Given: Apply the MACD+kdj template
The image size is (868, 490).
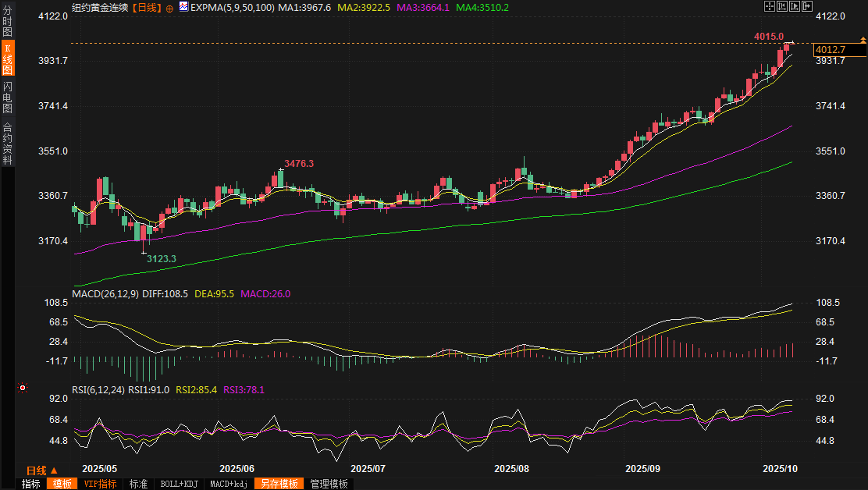Looking at the screenshot, I should click(x=229, y=484).
